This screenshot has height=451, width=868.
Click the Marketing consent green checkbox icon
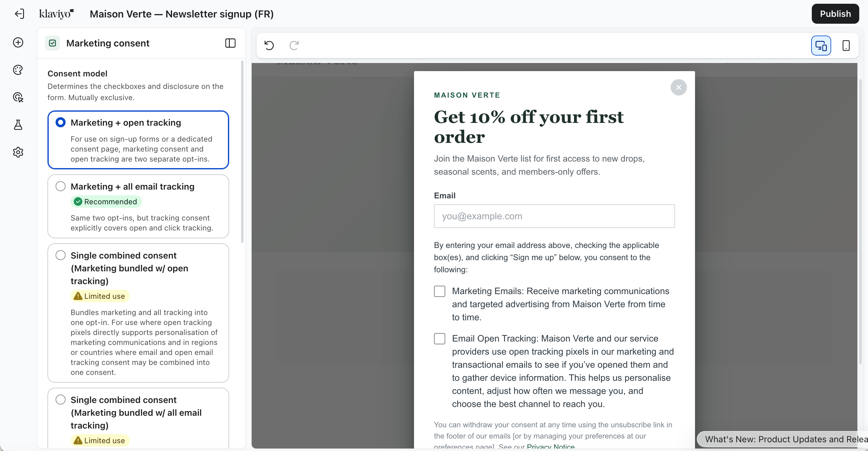click(52, 43)
